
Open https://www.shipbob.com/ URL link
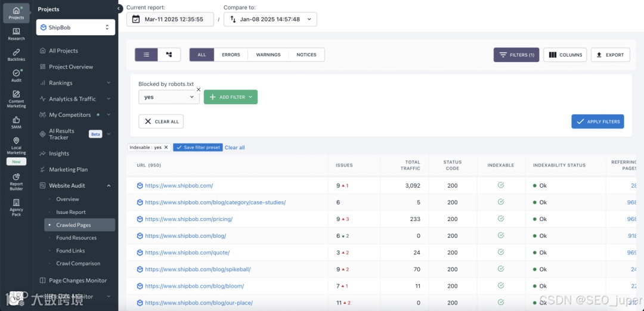179,185
